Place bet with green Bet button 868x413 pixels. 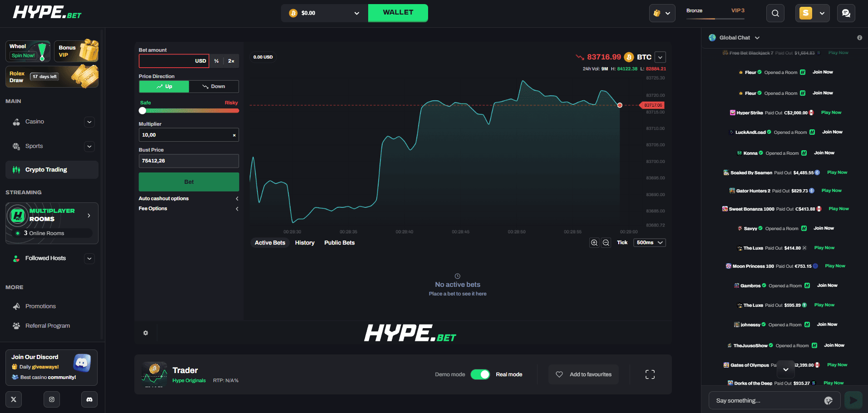tap(189, 182)
